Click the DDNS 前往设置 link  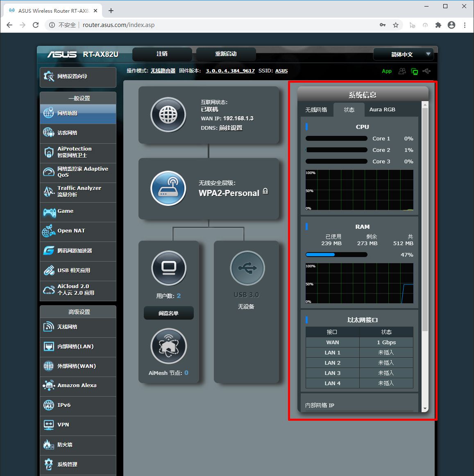click(x=231, y=128)
